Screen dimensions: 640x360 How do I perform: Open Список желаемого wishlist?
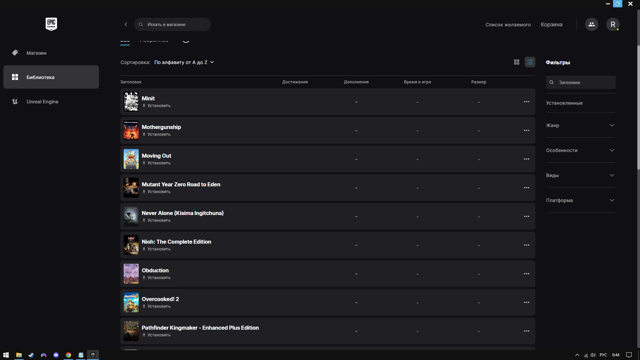(508, 25)
